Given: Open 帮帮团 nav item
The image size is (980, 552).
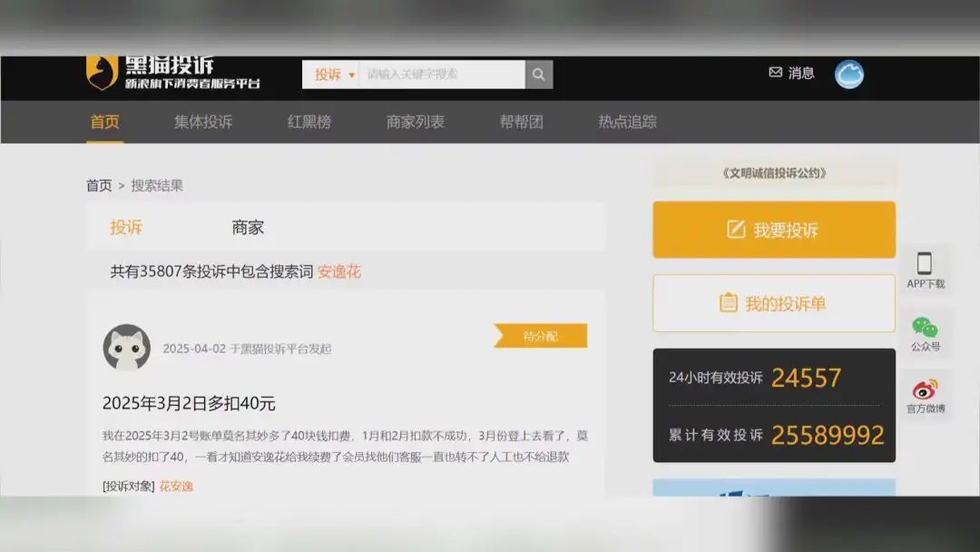Looking at the screenshot, I should (521, 122).
